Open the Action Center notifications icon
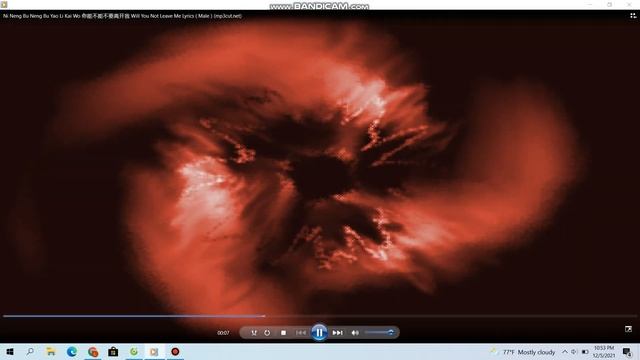The width and height of the screenshot is (640, 360). pos(627,352)
